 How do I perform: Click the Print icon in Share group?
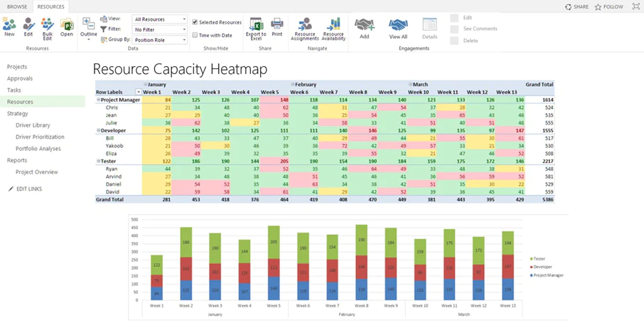click(277, 24)
